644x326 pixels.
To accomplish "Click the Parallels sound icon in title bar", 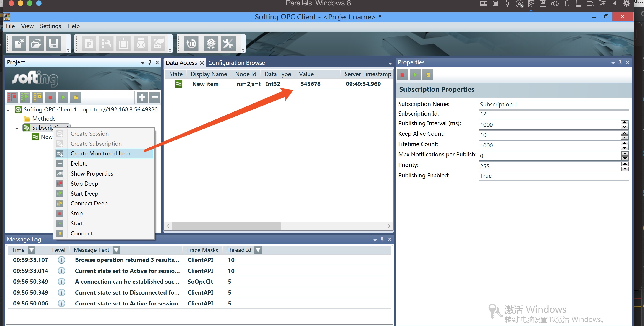I will coord(555,3).
